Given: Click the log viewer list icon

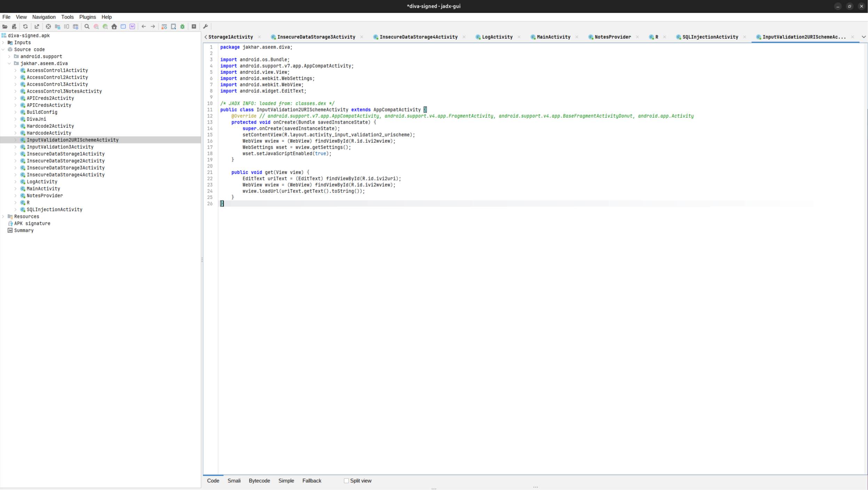Looking at the screenshot, I should [194, 26].
